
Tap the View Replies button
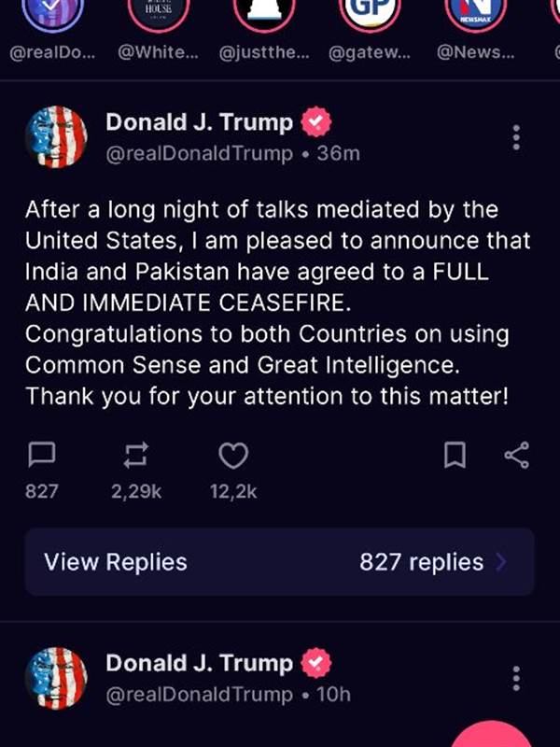tap(279, 562)
